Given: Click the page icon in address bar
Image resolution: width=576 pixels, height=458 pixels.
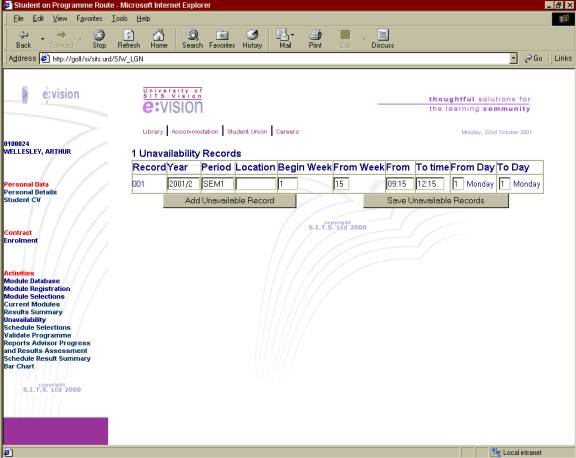Looking at the screenshot, I should pyautogui.click(x=45, y=59).
